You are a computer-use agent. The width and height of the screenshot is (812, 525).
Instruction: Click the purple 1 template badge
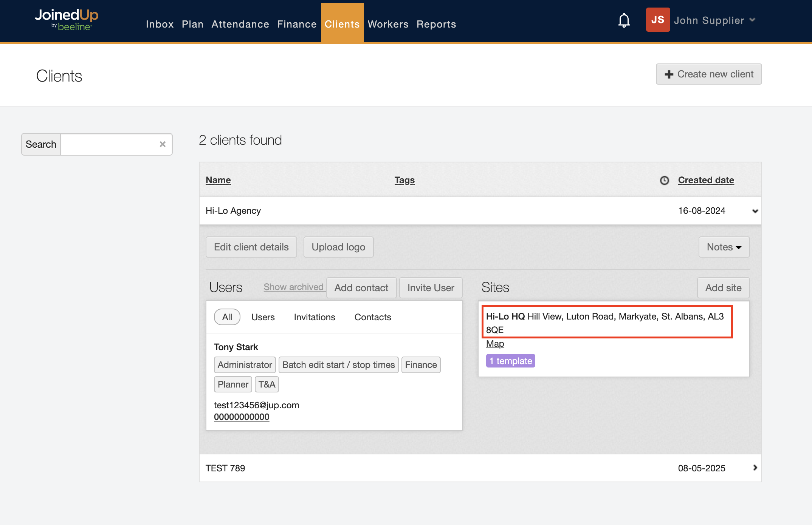click(x=510, y=361)
